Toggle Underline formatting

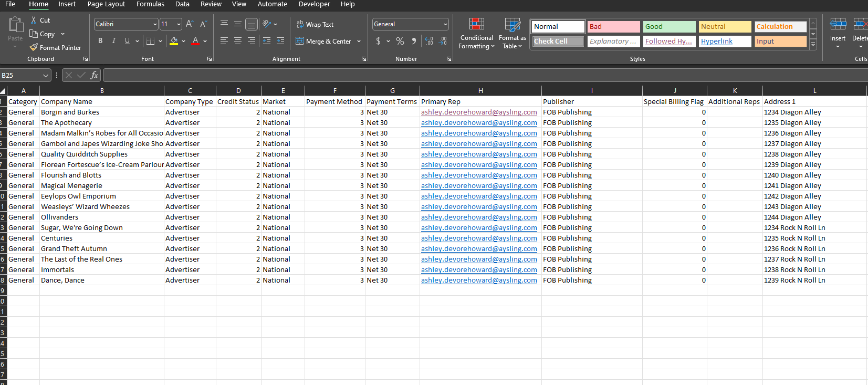click(127, 41)
